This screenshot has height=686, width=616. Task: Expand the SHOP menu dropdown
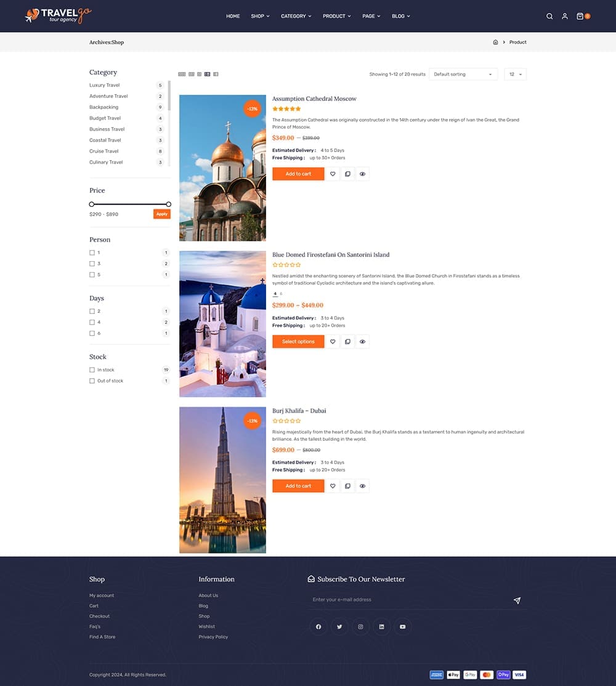261,16
